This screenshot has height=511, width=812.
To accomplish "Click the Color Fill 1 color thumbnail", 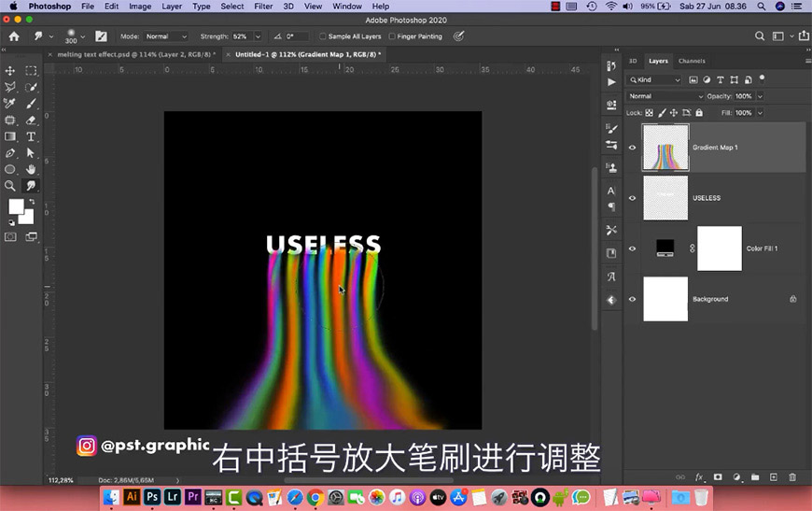I will (665, 248).
